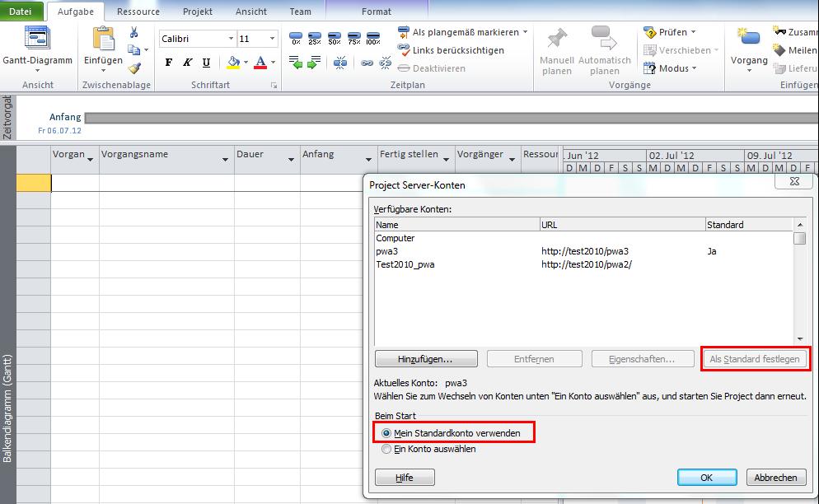Click the red font color A

(x=260, y=63)
